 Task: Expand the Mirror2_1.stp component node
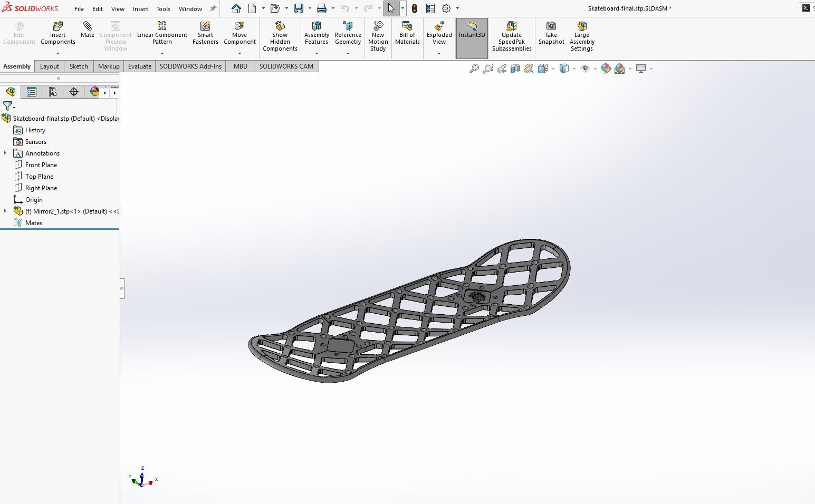click(6, 211)
